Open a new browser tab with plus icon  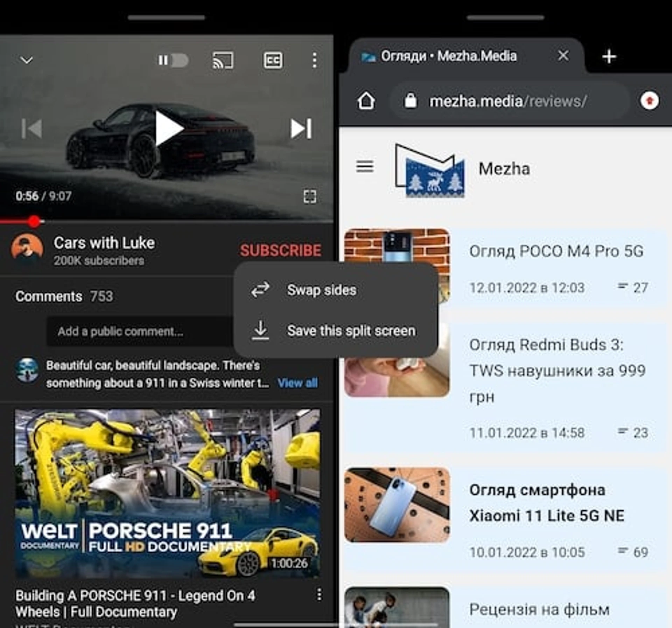click(x=609, y=57)
